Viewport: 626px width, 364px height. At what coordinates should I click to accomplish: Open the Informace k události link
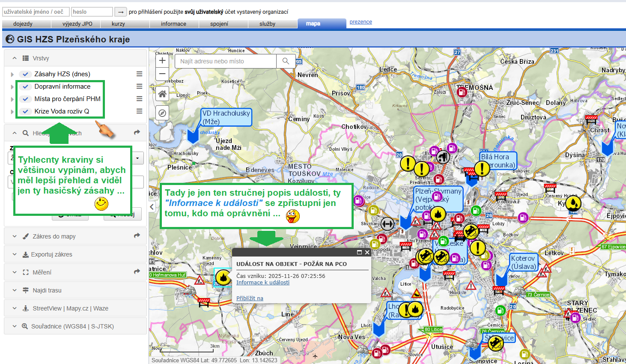click(263, 283)
